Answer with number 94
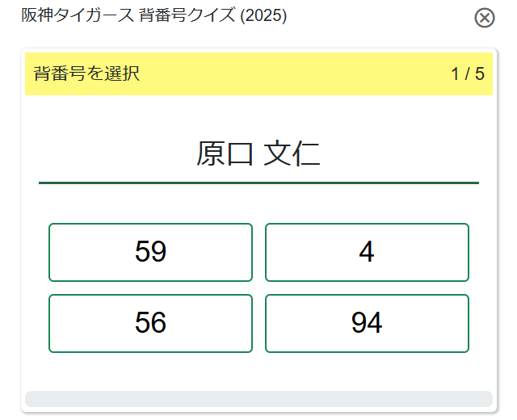This screenshot has width=517, height=420. (367, 323)
